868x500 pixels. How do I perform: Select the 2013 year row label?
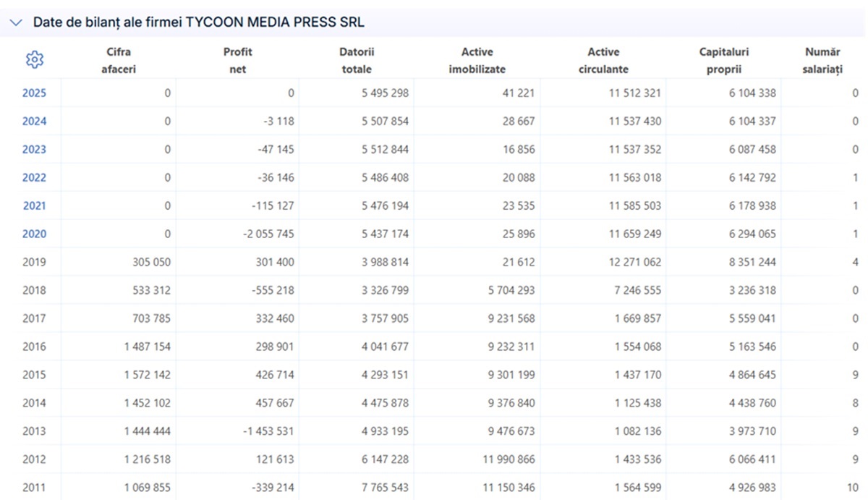[34, 431]
